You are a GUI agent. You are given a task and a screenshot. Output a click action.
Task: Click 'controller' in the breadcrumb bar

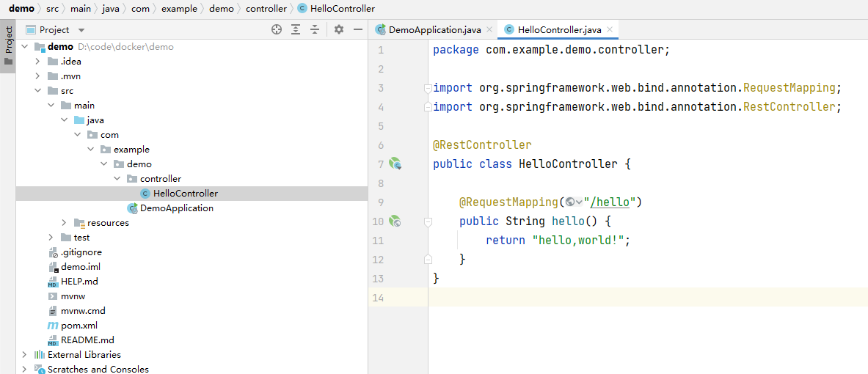(x=266, y=9)
